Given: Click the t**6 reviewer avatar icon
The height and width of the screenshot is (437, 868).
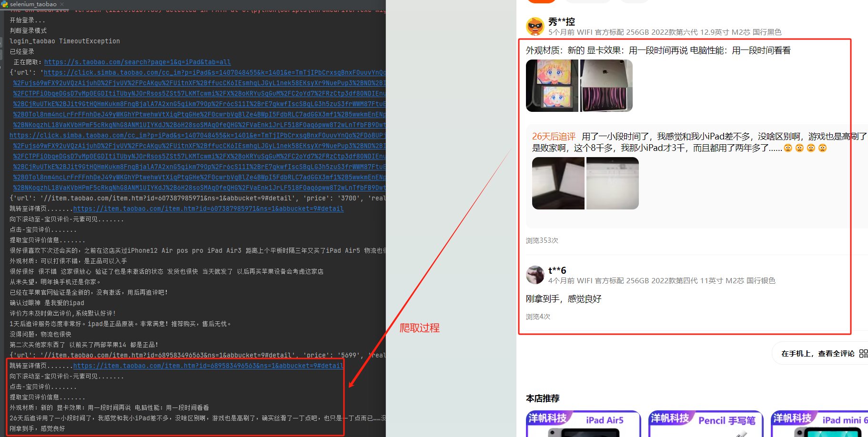Looking at the screenshot, I should (535, 275).
